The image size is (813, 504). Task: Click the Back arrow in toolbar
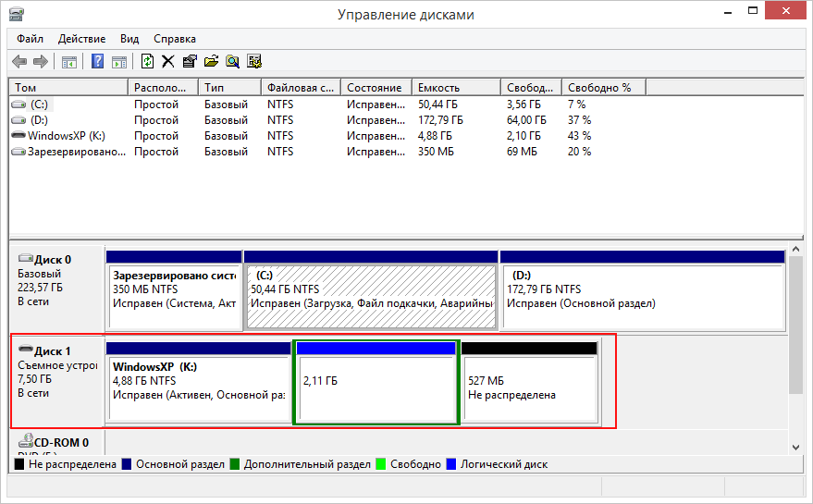(x=19, y=62)
